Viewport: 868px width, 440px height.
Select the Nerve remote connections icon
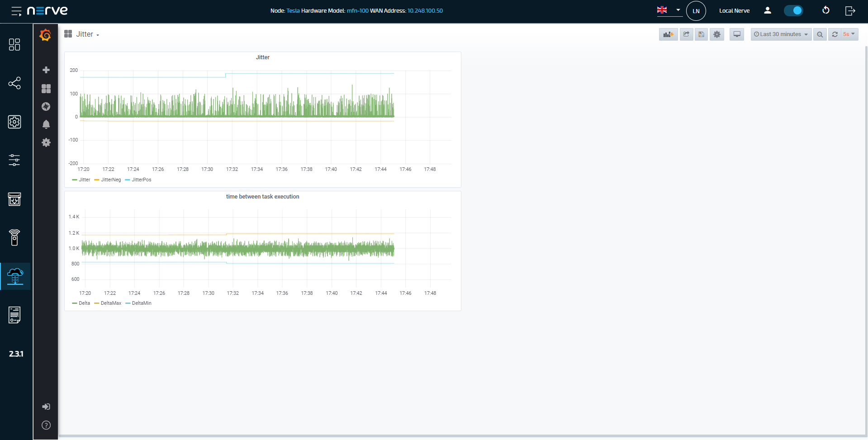click(15, 238)
